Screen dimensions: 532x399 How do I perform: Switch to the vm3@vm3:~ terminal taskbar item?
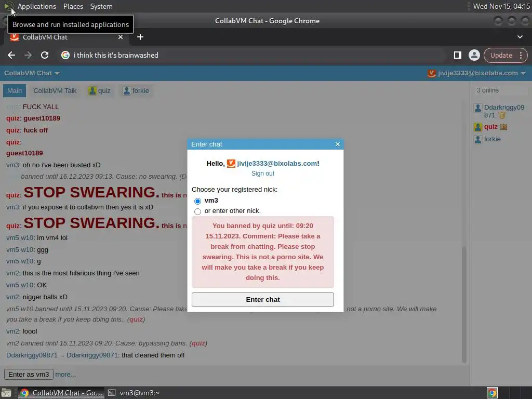[x=134, y=393]
